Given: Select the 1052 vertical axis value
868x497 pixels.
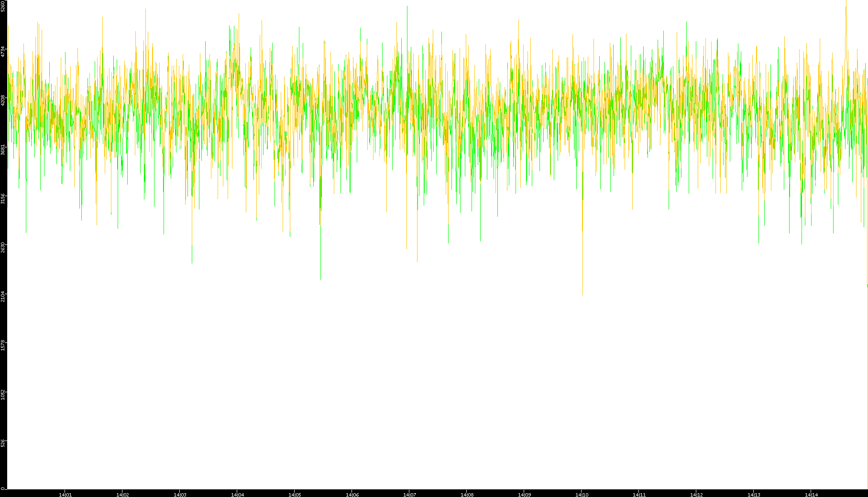Looking at the screenshot, I should tap(3, 394).
